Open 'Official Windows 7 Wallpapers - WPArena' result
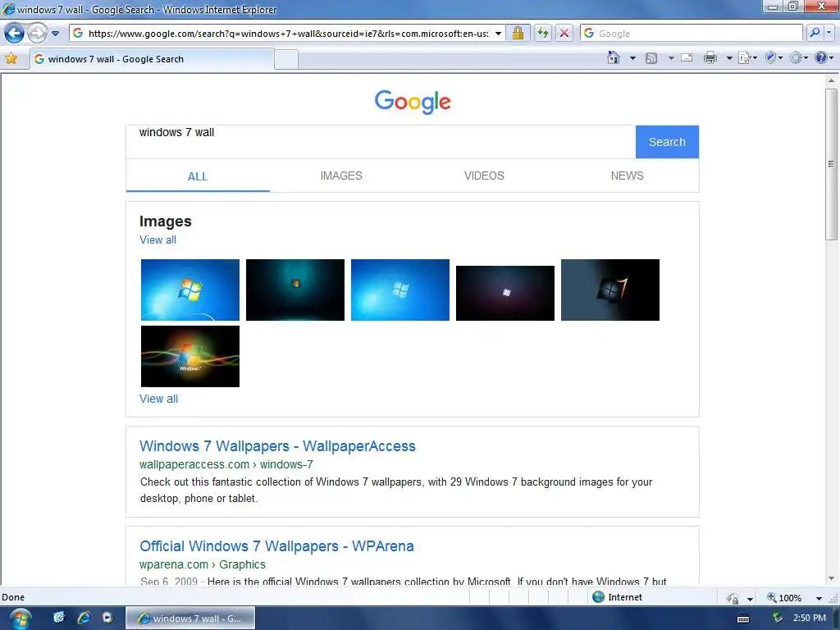Viewport: 840px width, 630px height. point(276,546)
